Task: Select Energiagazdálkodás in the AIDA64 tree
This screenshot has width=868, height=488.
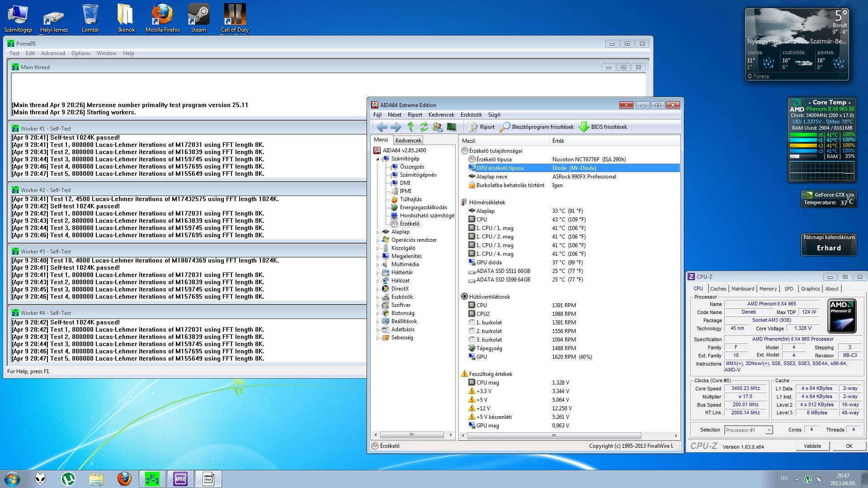Action: [423, 207]
